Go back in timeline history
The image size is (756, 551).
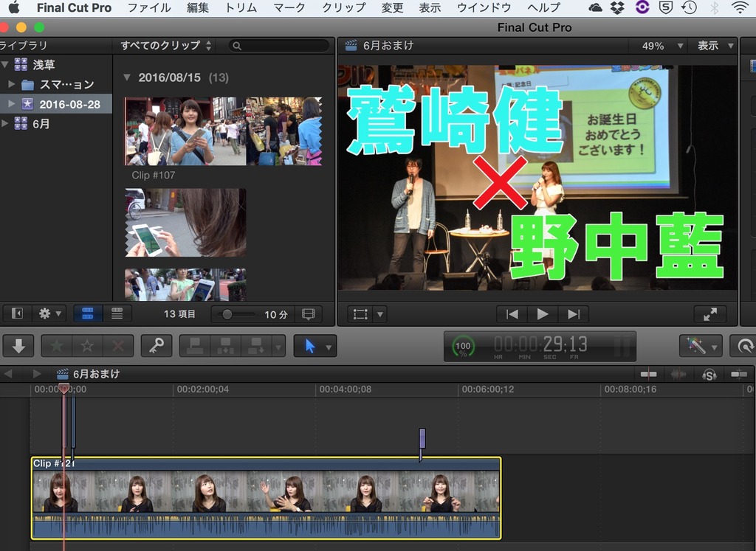8,374
